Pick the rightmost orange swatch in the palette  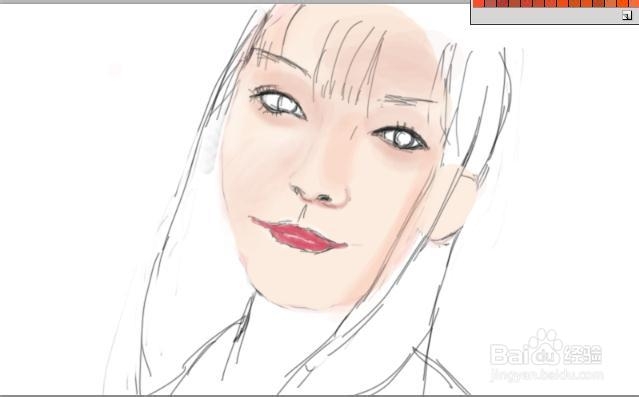pos(634,3)
